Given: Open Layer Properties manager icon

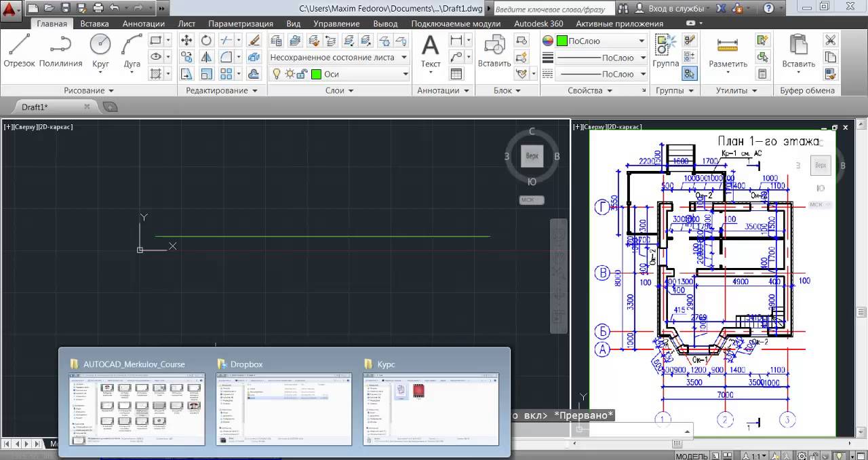Looking at the screenshot, I should (276, 41).
